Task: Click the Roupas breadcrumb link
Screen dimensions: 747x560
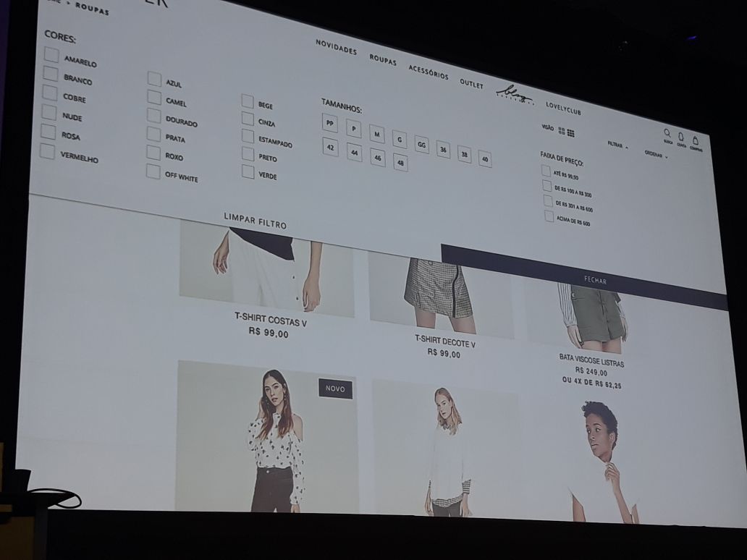Action: pos(92,9)
